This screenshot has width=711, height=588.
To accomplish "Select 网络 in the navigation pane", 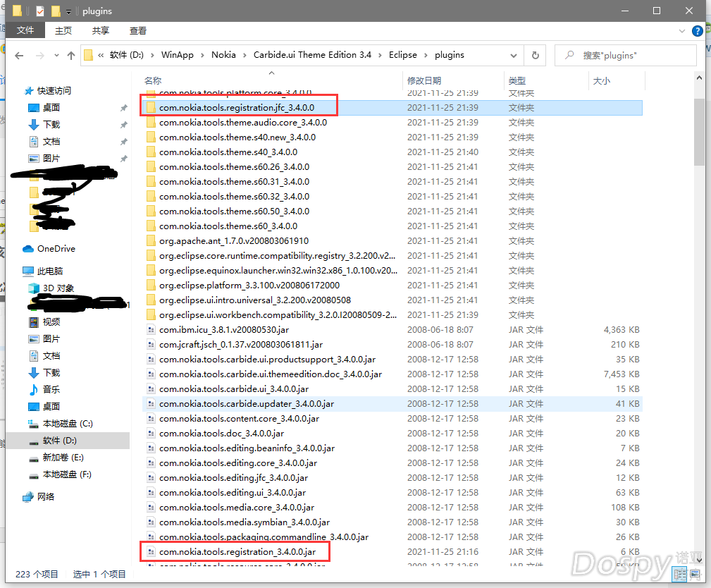I will coord(45,497).
